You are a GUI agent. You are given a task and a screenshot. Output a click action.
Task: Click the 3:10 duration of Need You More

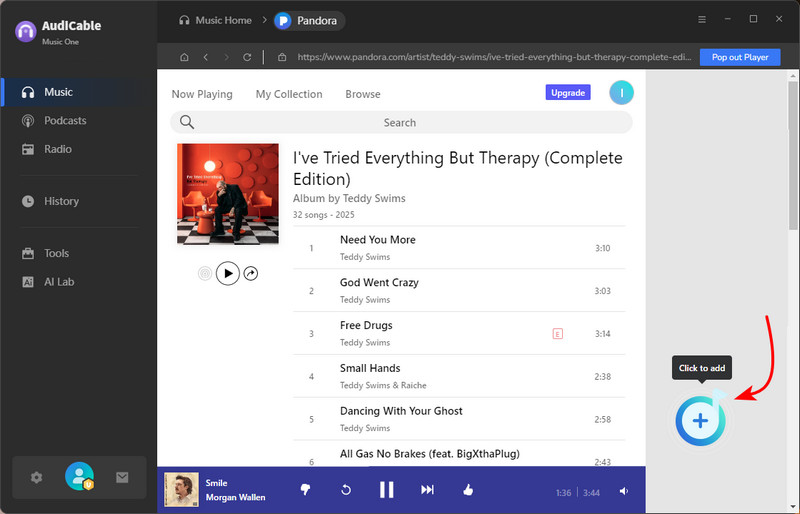pyautogui.click(x=603, y=248)
